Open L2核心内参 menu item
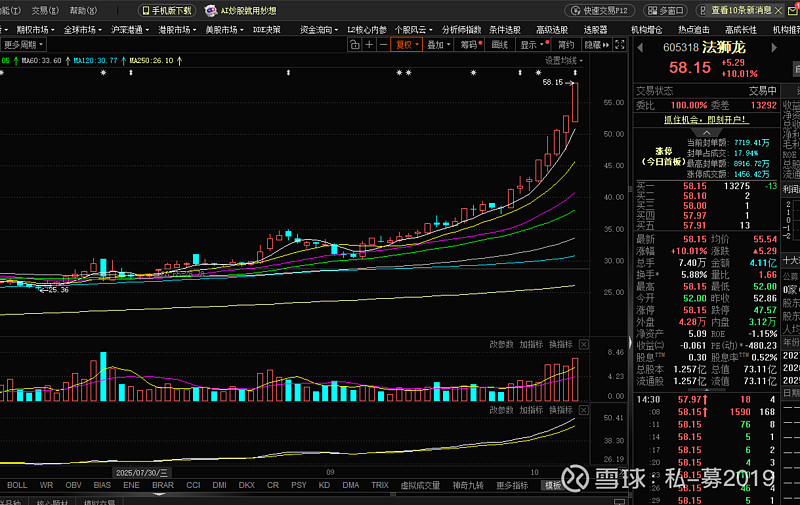Screen dimensions: 800x505 (x=367, y=30)
